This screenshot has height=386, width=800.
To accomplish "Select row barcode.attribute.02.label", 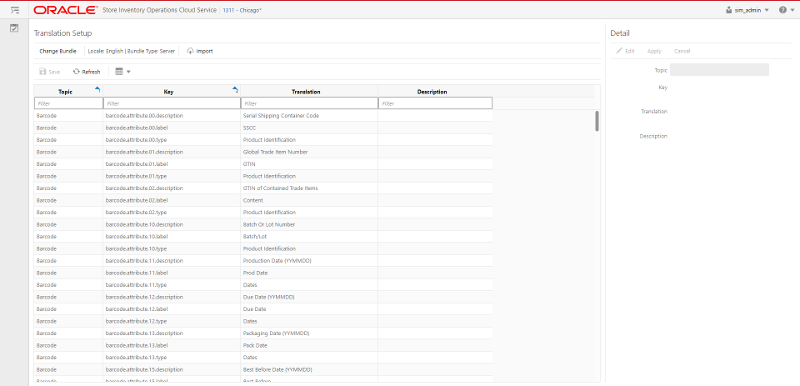I will [x=263, y=200].
